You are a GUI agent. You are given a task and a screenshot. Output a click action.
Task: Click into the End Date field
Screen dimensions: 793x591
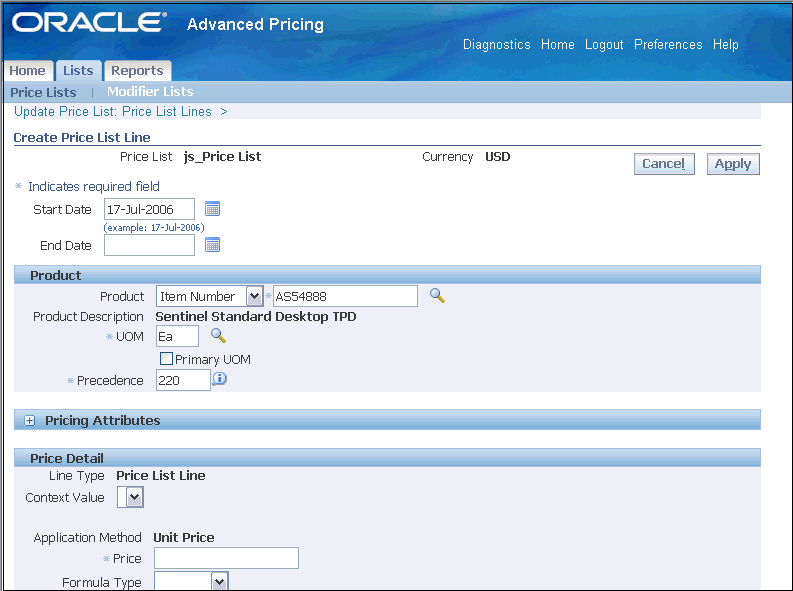point(149,245)
